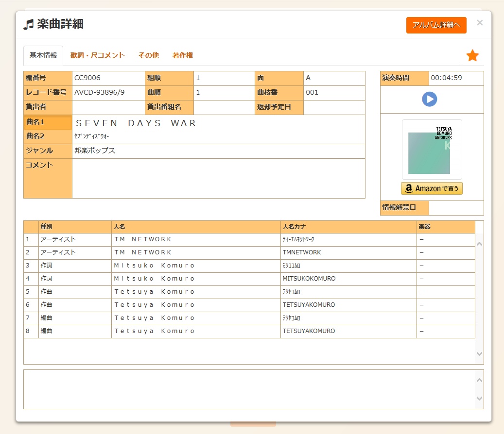This screenshot has height=434, width=504.
Task: Select TM NETWORK in row 1
Action: pyautogui.click(x=143, y=239)
